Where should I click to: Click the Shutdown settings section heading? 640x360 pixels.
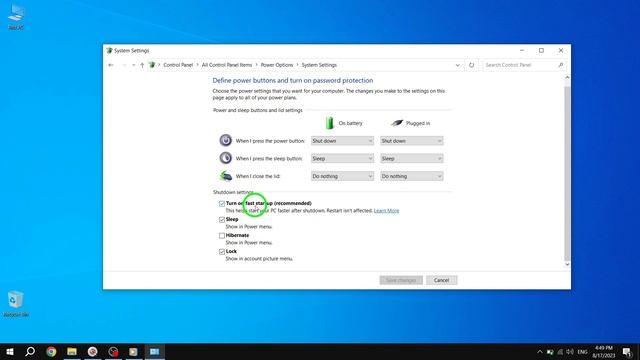[x=233, y=192]
